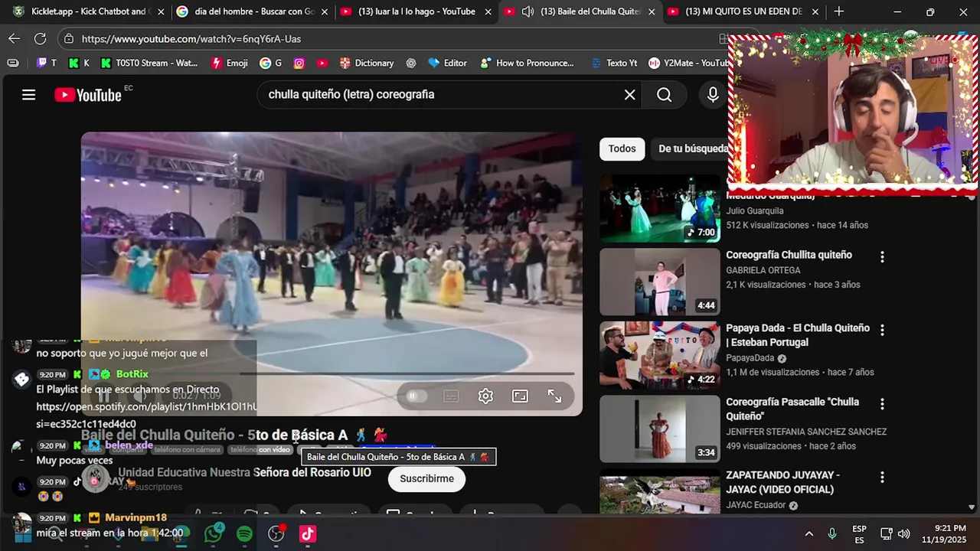980x551 pixels.
Task: Open the Y2Mate bookmark
Action: [688, 63]
